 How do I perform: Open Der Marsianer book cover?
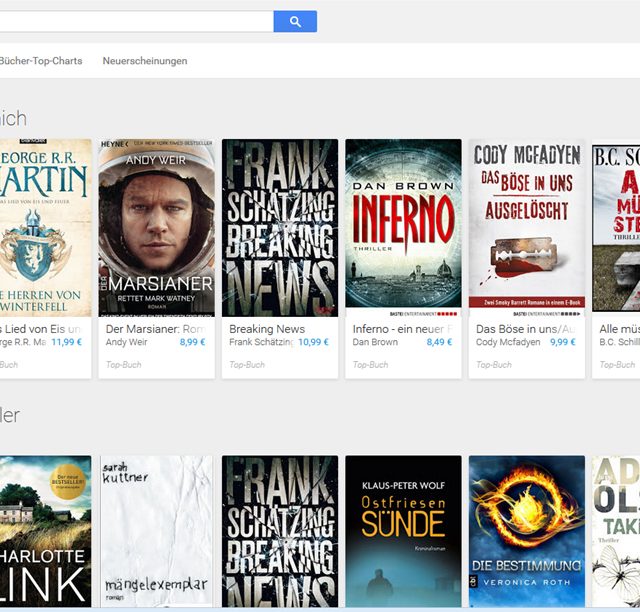tap(156, 228)
